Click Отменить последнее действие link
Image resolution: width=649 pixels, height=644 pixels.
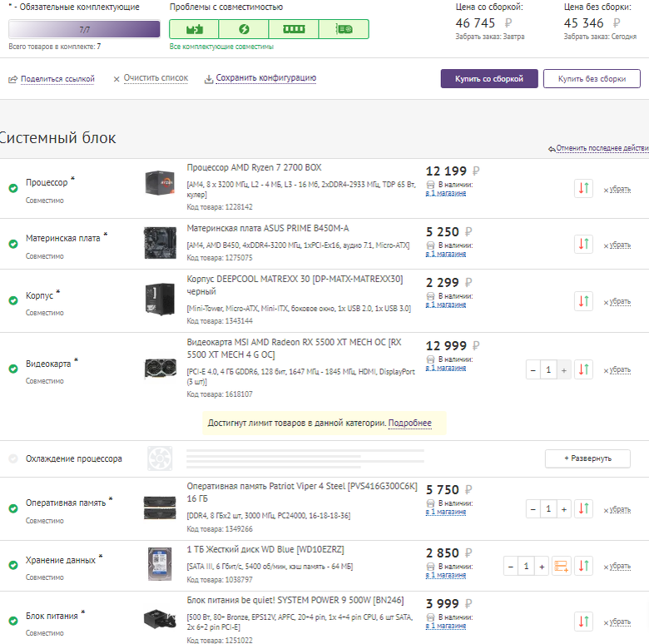(x=602, y=148)
